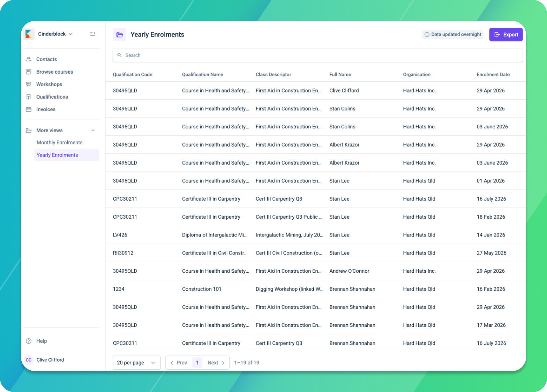This screenshot has height=392, width=547.
Task: Click the Next page button
Action: 216,363
